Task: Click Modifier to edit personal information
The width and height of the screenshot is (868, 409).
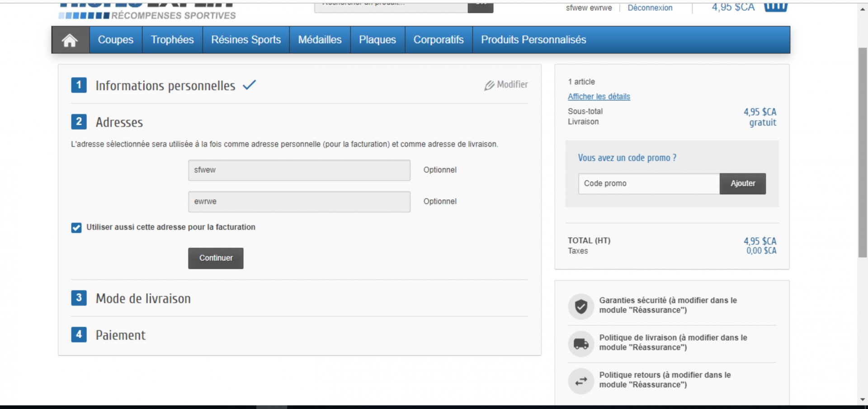Action: point(506,85)
